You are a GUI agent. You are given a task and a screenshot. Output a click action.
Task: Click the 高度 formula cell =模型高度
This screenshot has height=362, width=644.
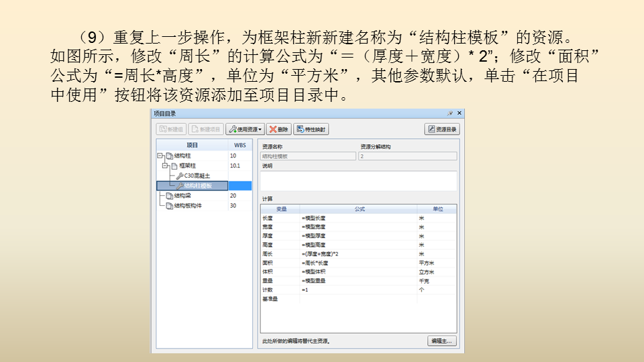coord(358,245)
